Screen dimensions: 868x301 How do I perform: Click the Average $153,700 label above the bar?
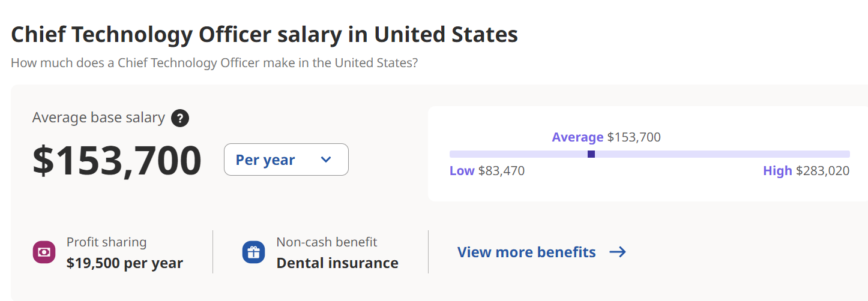tap(606, 137)
